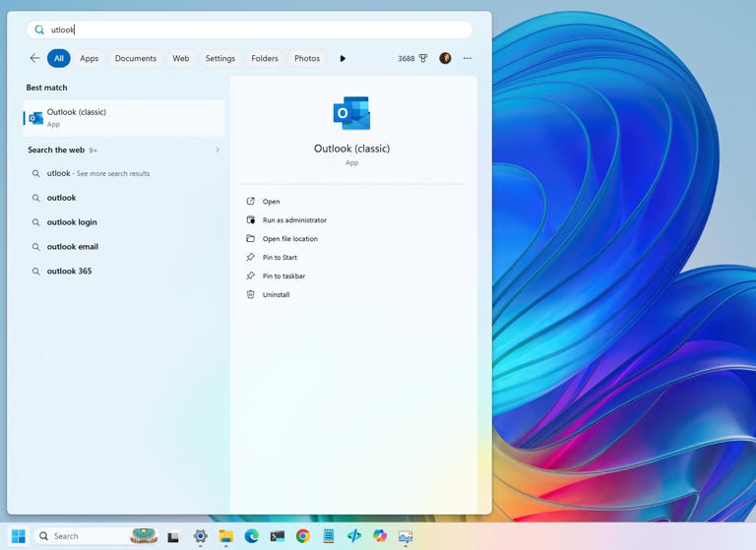
Task: Open Outlook (classic) best match result
Action: pos(124,118)
